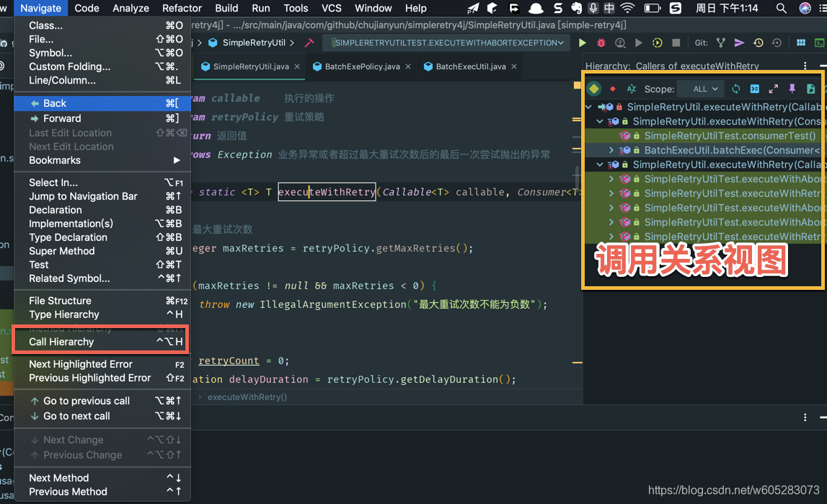Open Scope ALL dropdown in hierarchy panel
This screenshot has width=827, height=504.
pyautogui.click(x=700, y=89)
